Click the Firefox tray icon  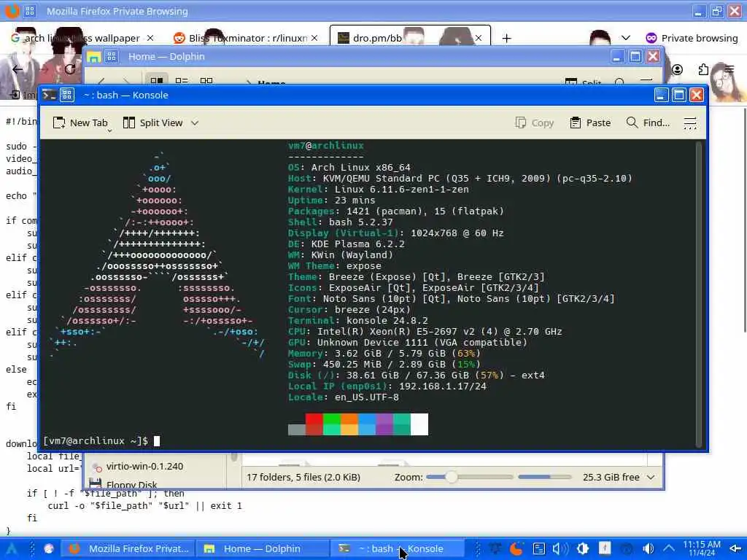(x=516, y=548)
